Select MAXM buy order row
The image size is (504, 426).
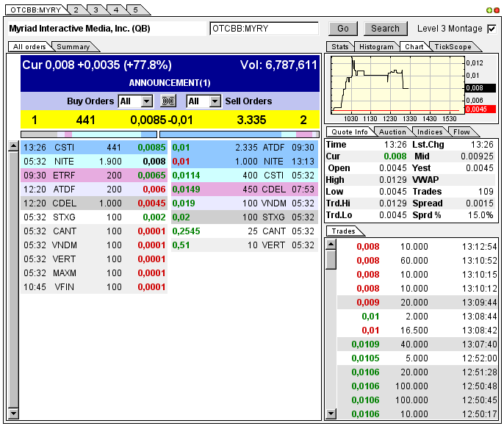pyautogui.click(x=94, y=273)
